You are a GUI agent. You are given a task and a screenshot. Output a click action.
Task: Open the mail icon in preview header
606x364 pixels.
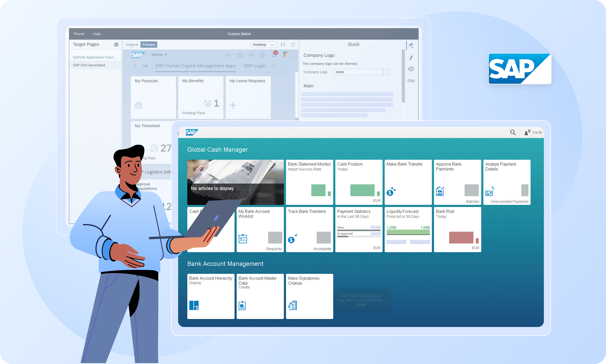pyautogui.click(x=240, y=55)
